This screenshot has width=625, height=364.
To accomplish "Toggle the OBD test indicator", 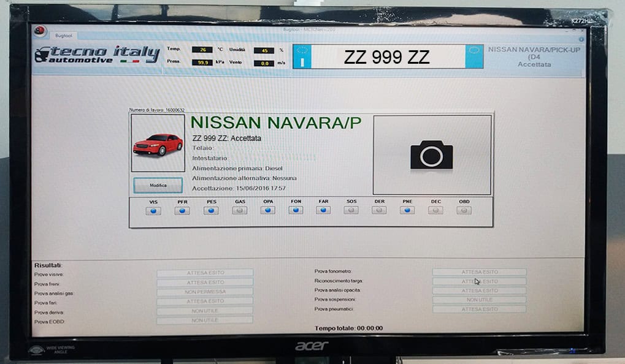I will coord(464,210).
